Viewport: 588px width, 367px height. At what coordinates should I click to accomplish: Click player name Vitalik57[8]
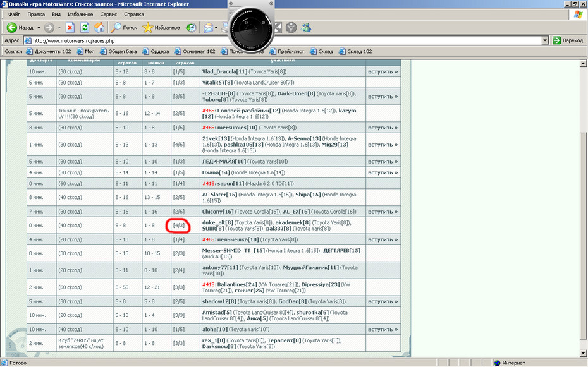(217, 82)
